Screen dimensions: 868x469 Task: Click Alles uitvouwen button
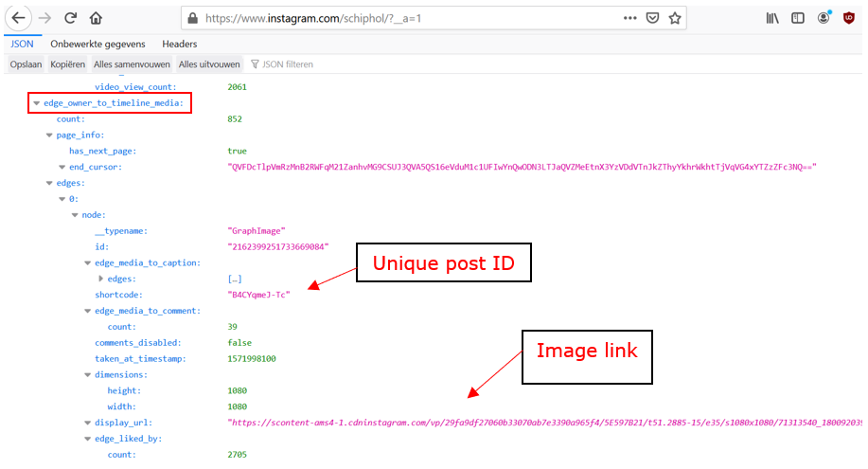point(209,64)
